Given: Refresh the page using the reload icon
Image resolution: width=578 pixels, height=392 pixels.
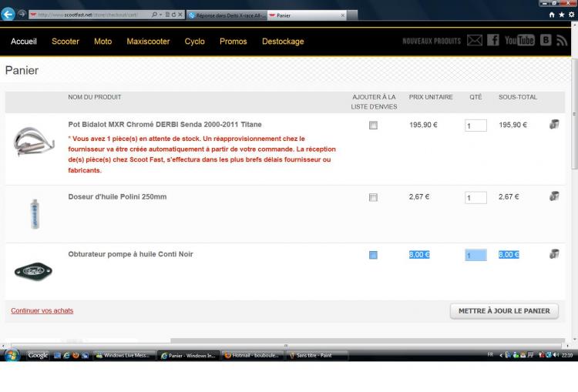Looking at the screenshot, I should pyautogui.click(x=173, y=15).
